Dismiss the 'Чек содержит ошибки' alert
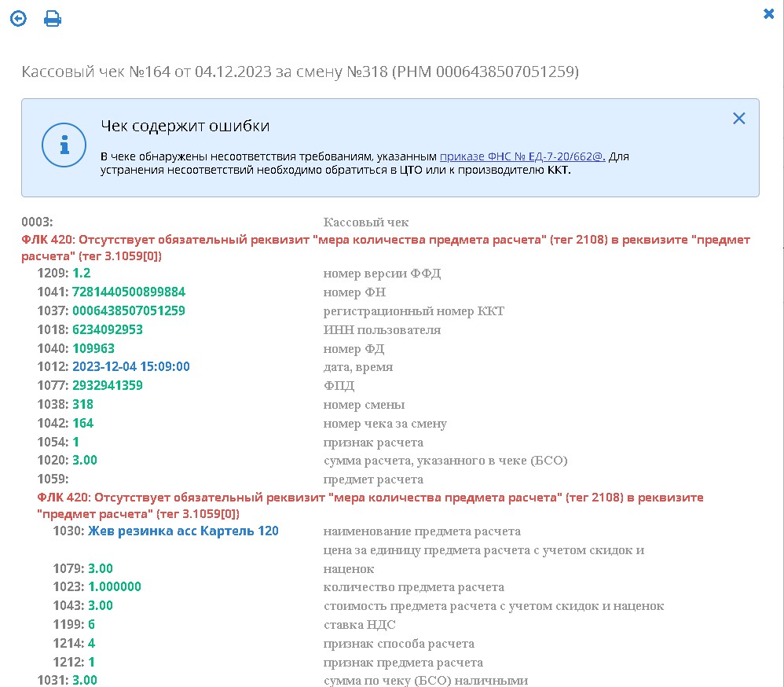Image resolution: width=784 pixels, height=687 pixels. click(738, 119)
